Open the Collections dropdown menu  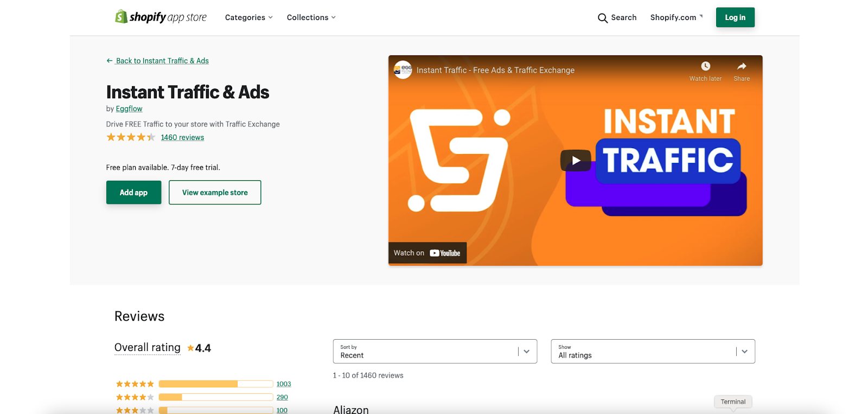(311, 17)
